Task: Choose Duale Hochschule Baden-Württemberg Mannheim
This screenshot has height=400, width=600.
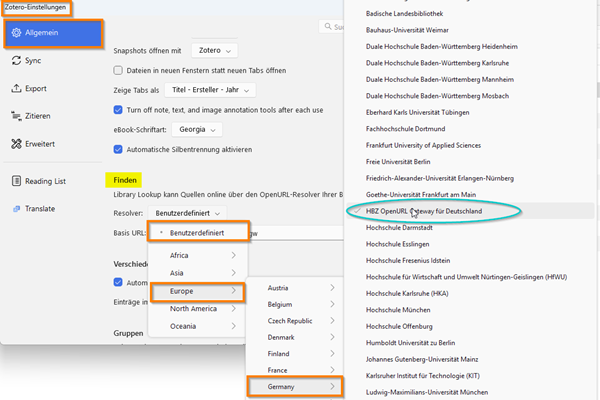Action: (440, 80)
